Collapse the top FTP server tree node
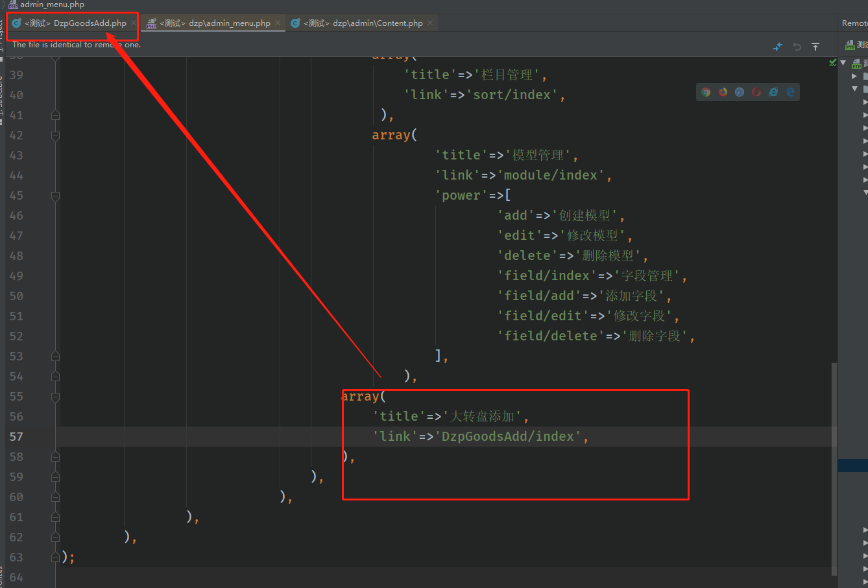 coord(843,63)
